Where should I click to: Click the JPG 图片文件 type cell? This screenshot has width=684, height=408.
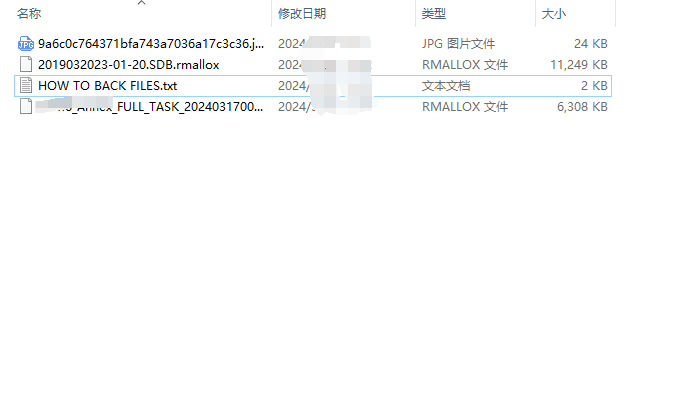[458, 44]
